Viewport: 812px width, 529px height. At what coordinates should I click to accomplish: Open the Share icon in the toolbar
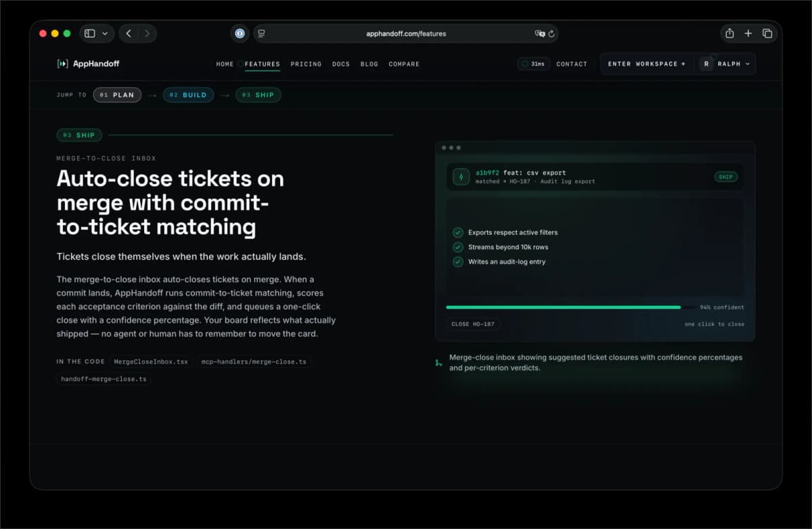coord(729,33)
